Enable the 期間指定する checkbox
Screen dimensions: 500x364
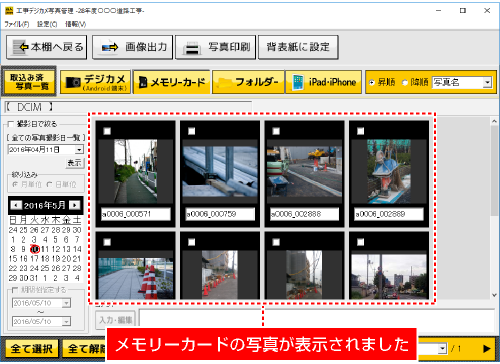[15, 290]
